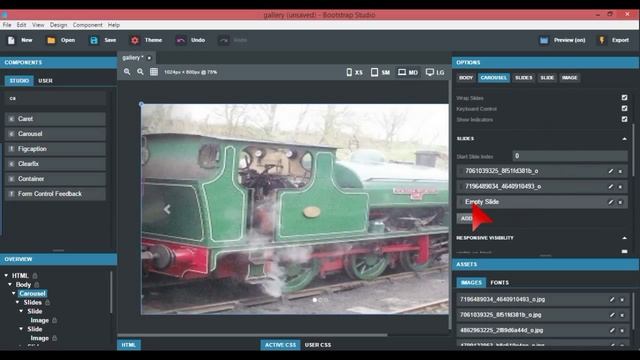Collapse the Body tree node
This screenshot has width=640, height=360.
10,284
